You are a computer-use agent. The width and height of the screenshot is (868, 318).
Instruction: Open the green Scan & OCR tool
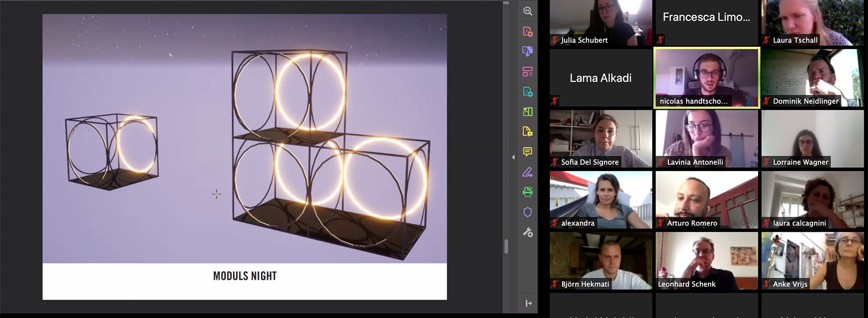pos(528,192)
